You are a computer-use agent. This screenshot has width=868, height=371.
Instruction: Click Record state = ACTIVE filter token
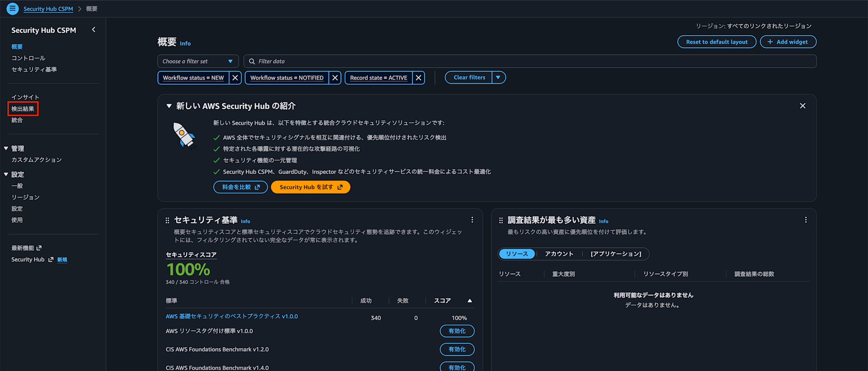(378, 78)
